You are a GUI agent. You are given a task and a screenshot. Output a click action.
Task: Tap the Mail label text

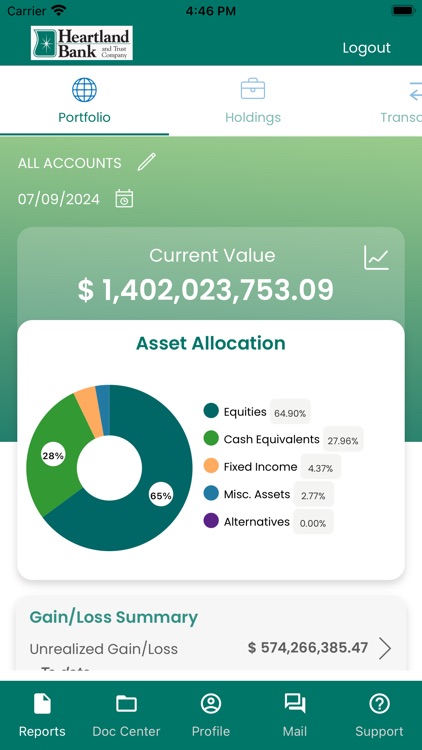(x=295, y=731)
